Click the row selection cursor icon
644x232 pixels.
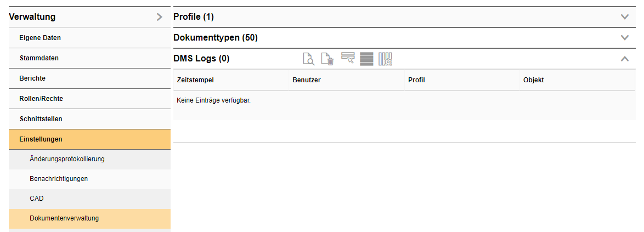pos(347,58)
